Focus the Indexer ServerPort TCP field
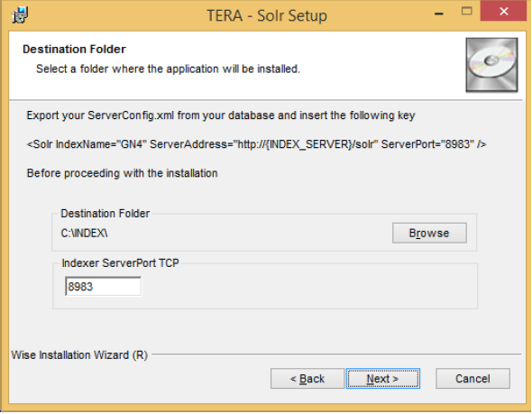 (103, 287)
